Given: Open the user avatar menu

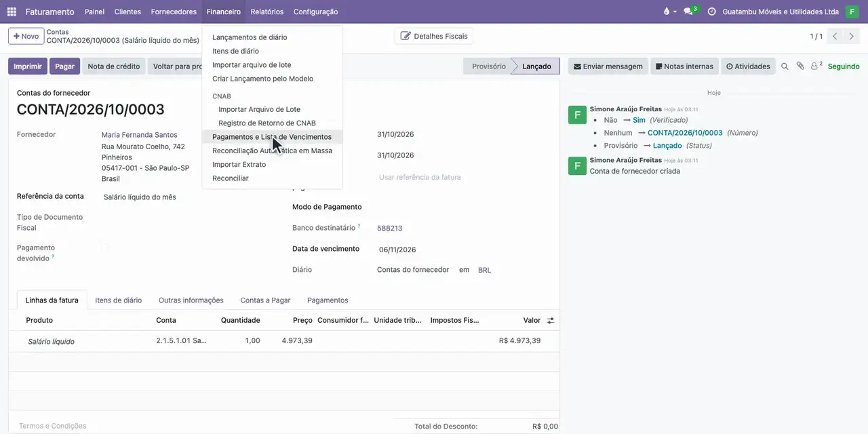Looking at the screenshot, I should point(852,12).
